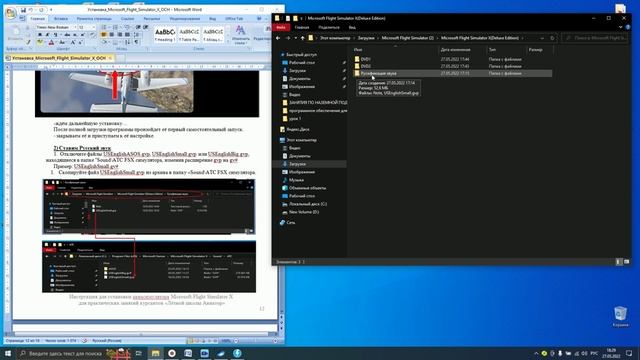640x360 pixels.
Task: Click the Paste button in Word's ribbon
Action: pos(16,33)
